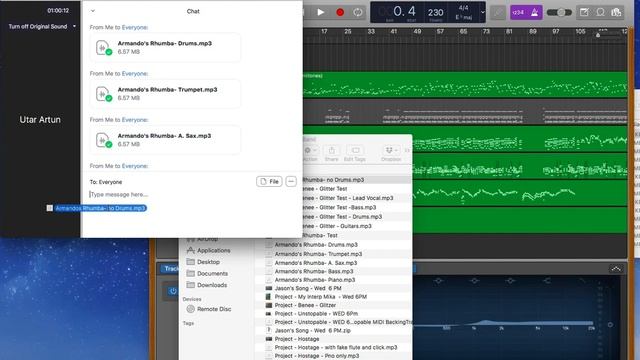Open the LCD display mode dropdown
This screenshot has width=640, height=360.
point(482,12)
